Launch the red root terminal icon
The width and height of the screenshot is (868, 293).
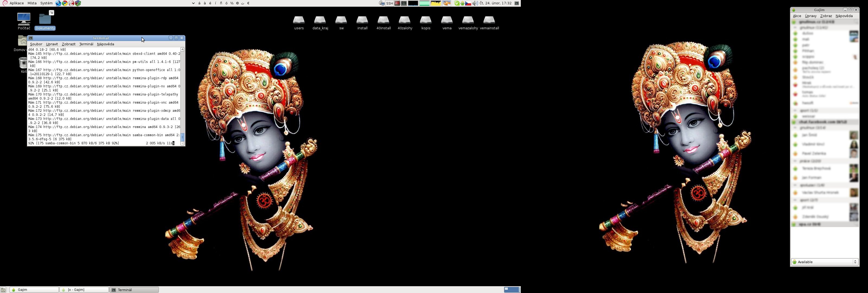[x=397, y=3]
